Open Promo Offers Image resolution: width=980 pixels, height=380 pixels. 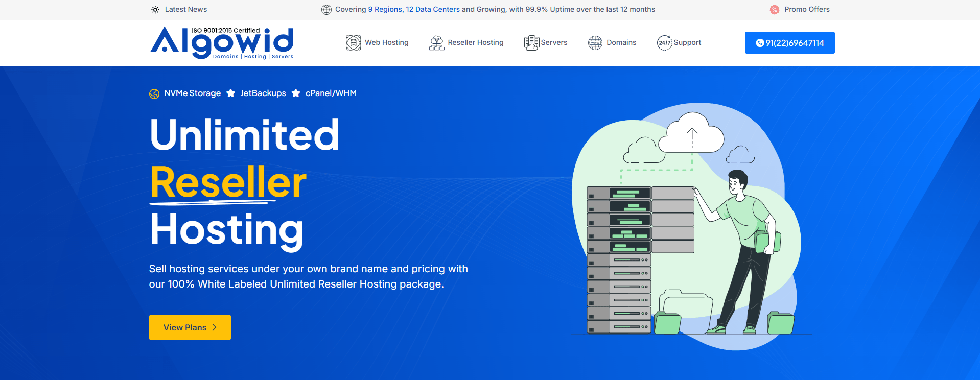click(807, 9)
